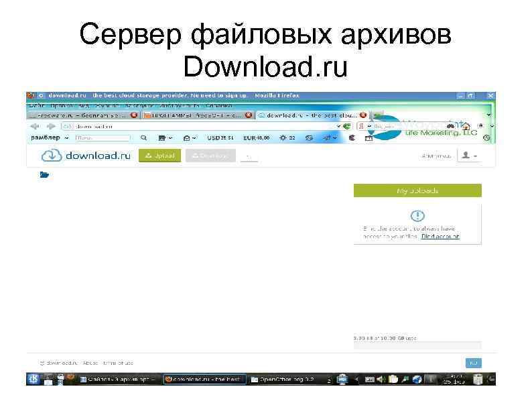This screenshot has width=532, height=399.
Task: Click the clock icon at toolbar end
Action: click(x=486, y=138)
